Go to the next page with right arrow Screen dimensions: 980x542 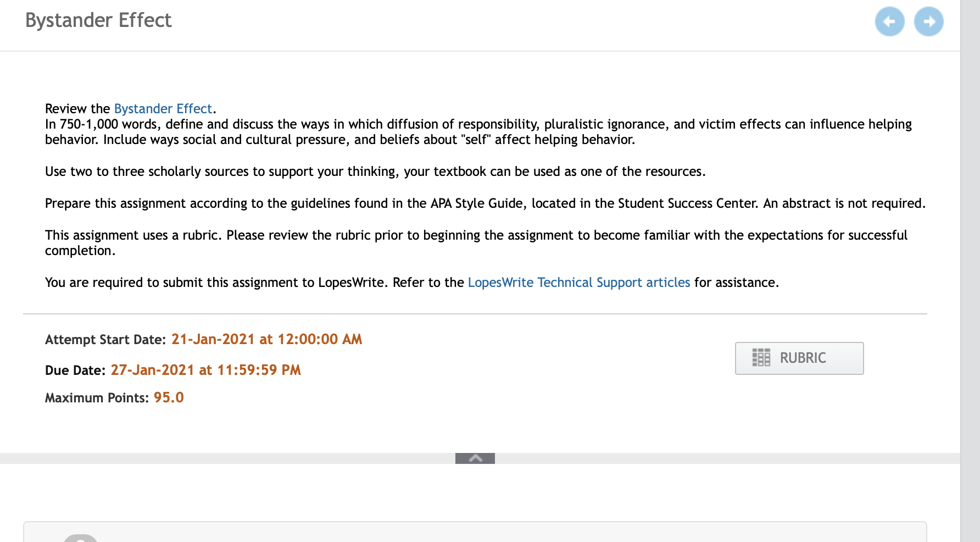[929, 21]
